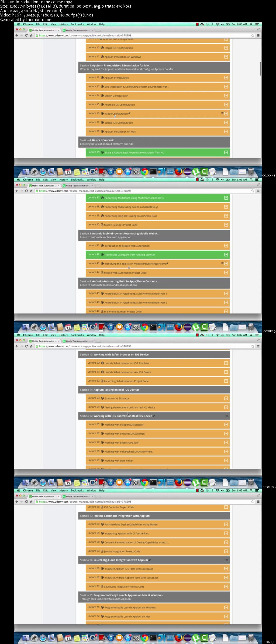
Task: Expand Lecture 71 Launch Appium on Windows arrow
Action: [x=226, y=607]
